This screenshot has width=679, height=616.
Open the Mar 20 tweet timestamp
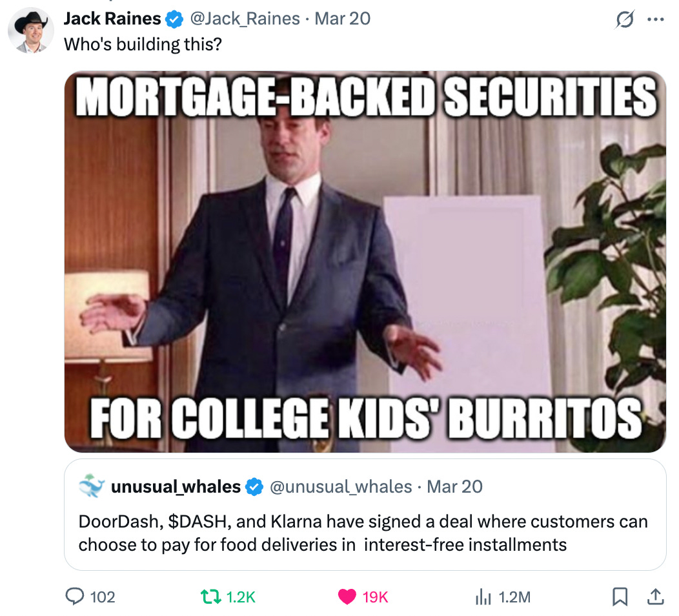[342, 19]
